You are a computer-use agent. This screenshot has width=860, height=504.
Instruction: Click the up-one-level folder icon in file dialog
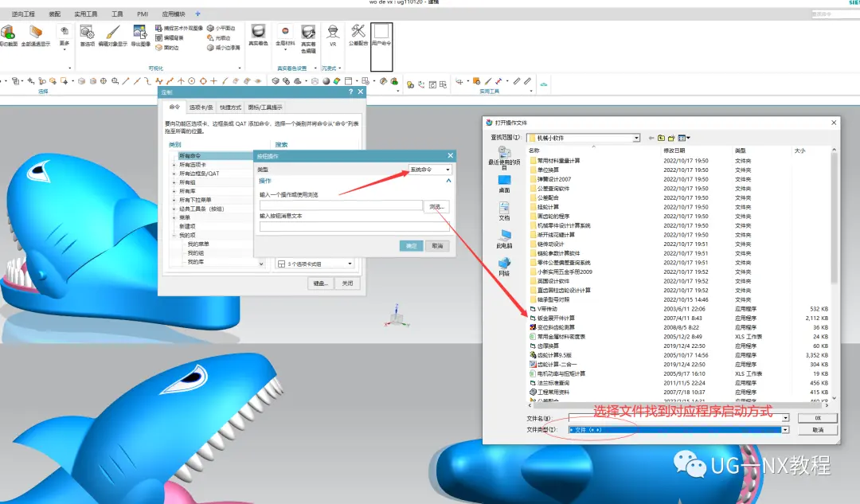pyautogui.click(x=661, y=139)
